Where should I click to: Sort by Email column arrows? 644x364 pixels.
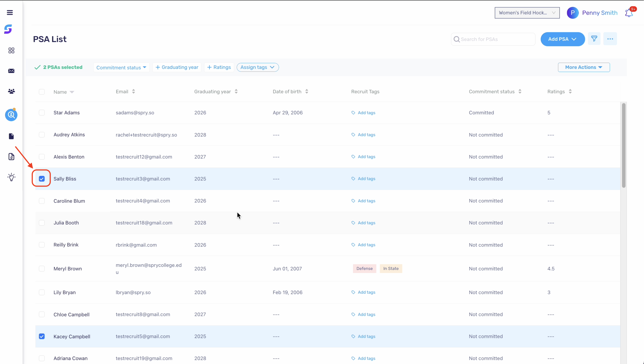[134, 91]
